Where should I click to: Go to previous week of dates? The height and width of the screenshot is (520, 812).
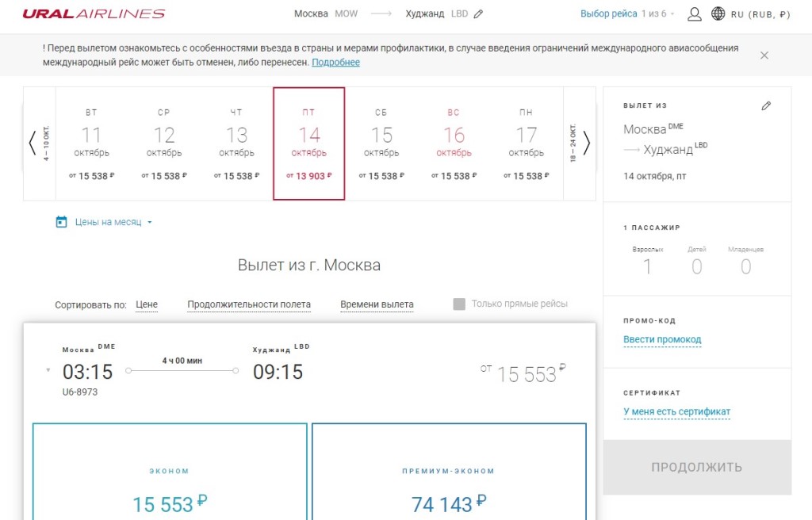[33, 143]
